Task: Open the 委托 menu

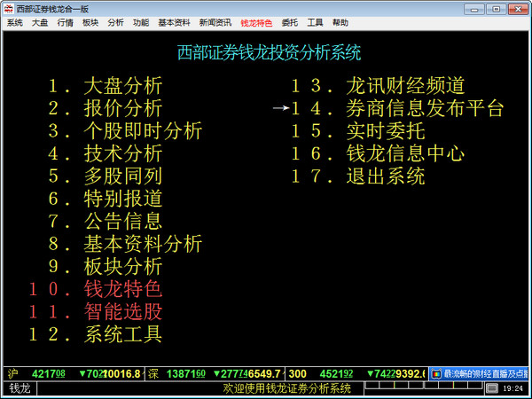Action: click(x=290, y=23)
